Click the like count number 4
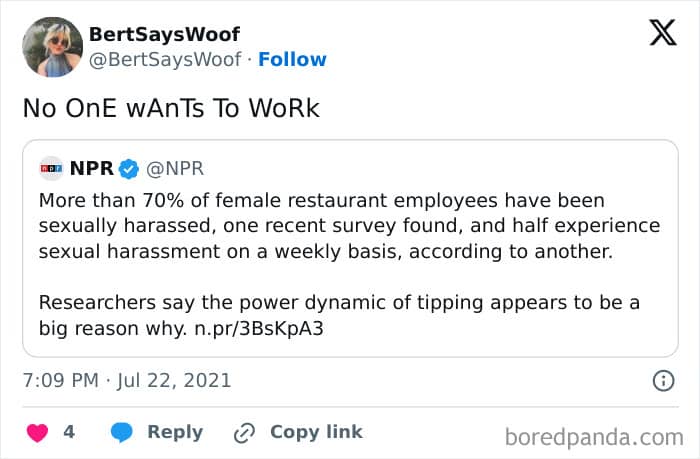The width and height of the screenshot is (700, 459). [x=69, y=432]
